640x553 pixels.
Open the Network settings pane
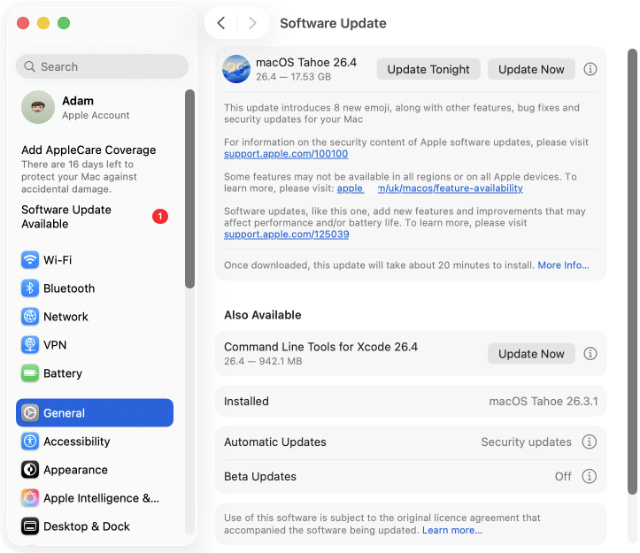click(x=95, y=317)
